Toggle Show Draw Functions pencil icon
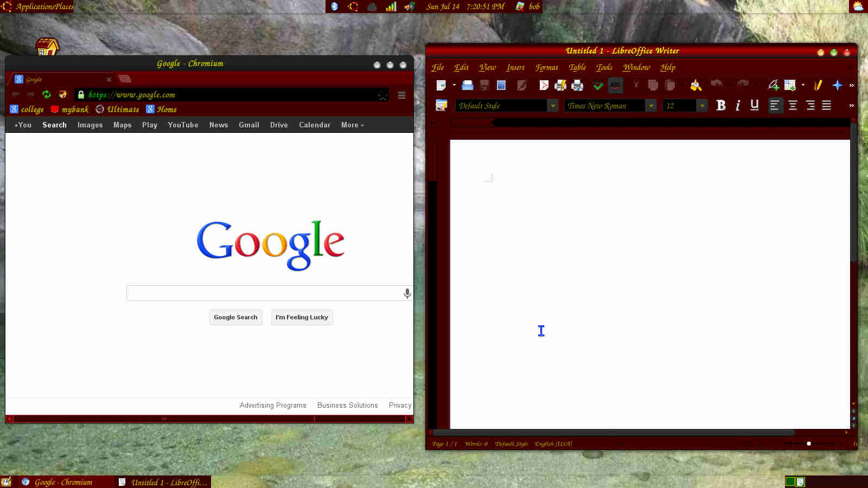The width and height of the screenshot is (868, 488). point(818,85)
